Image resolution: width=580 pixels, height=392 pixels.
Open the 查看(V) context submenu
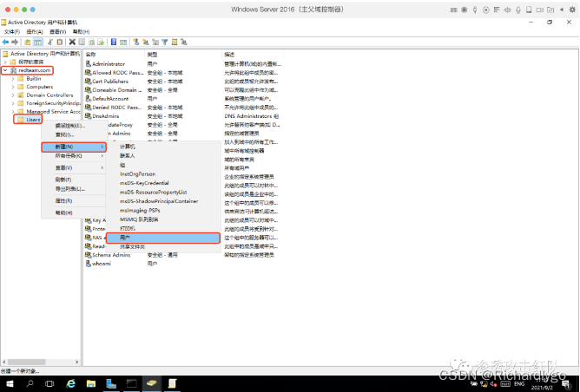(x=74, y=167)
